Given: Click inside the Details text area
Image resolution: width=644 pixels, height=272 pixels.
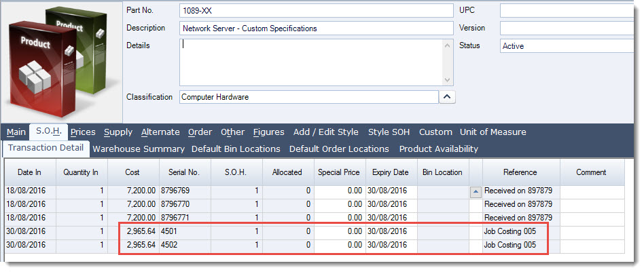Looking at the screenshot, I should coord(311,62).
